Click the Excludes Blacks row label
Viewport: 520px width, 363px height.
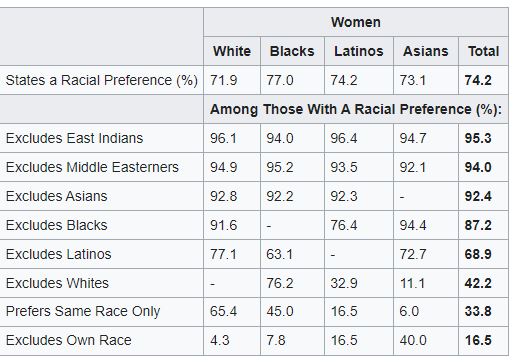pyautogui.click(x=57, y=225)
